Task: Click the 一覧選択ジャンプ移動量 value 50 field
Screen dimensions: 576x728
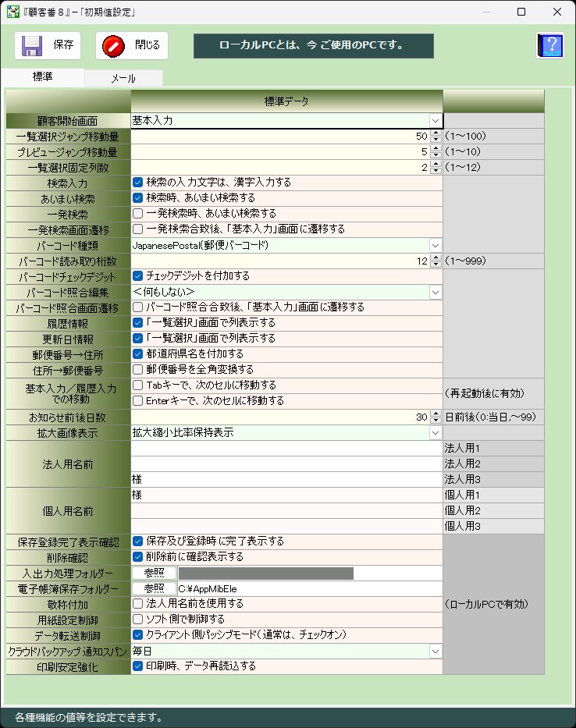Action: 280,136
